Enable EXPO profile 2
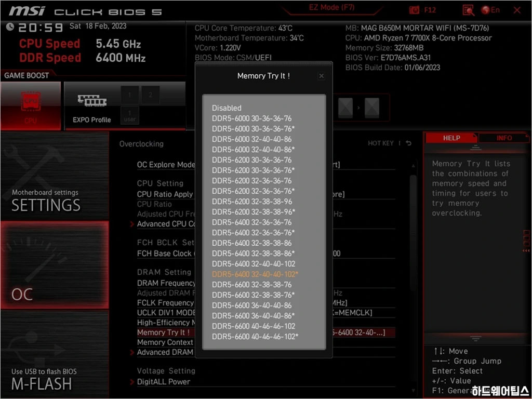Screen dimensions: 532x399 coord(151,95)
